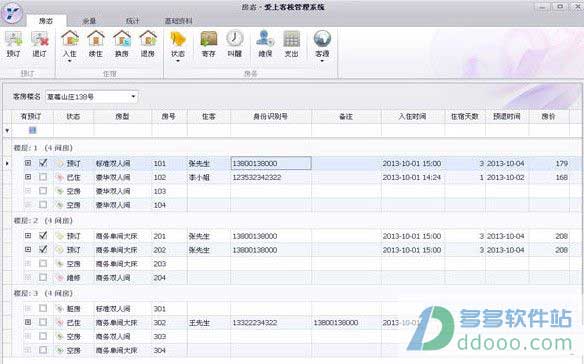The image size is (584, 364).
Task: Click status icon of room 304
Action: 60,350
